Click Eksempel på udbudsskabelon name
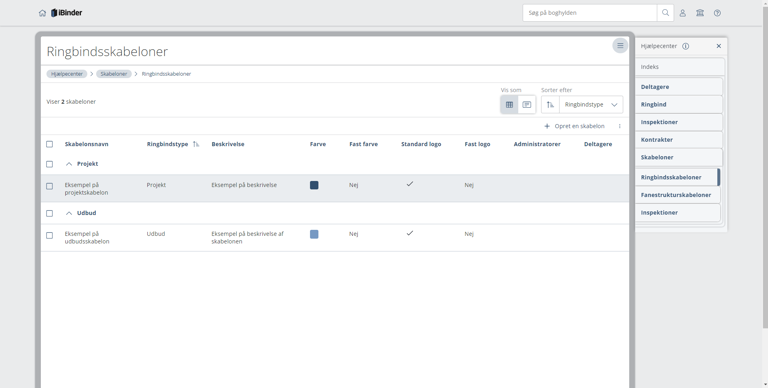This screenshot has height=388, width=768. pos(87,238)
